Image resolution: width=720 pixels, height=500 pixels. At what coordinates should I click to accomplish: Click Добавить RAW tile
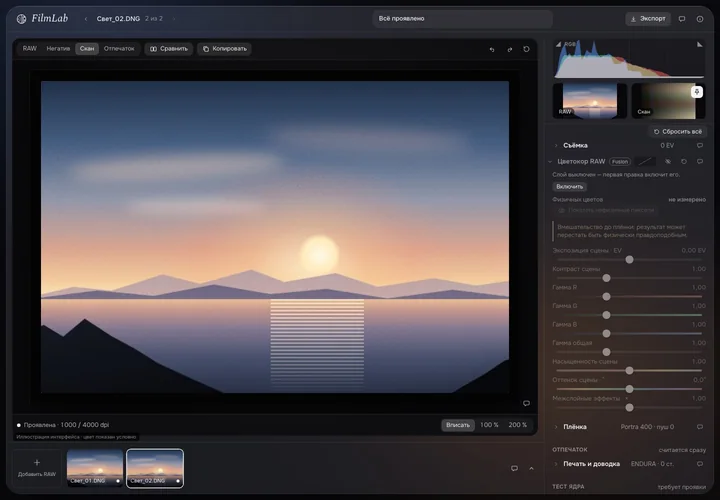[37, 468]
